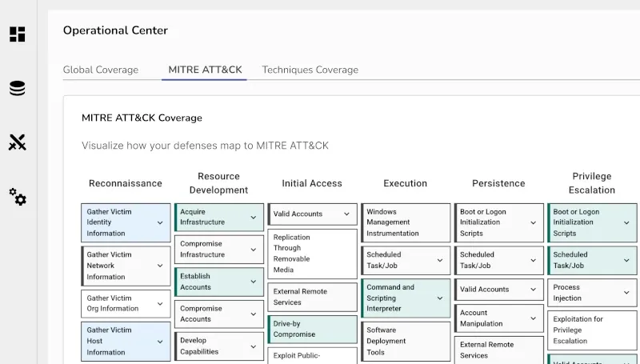Expand Gather Victim Org Information chevron
640x364 pixels.
tap(160, 304)
